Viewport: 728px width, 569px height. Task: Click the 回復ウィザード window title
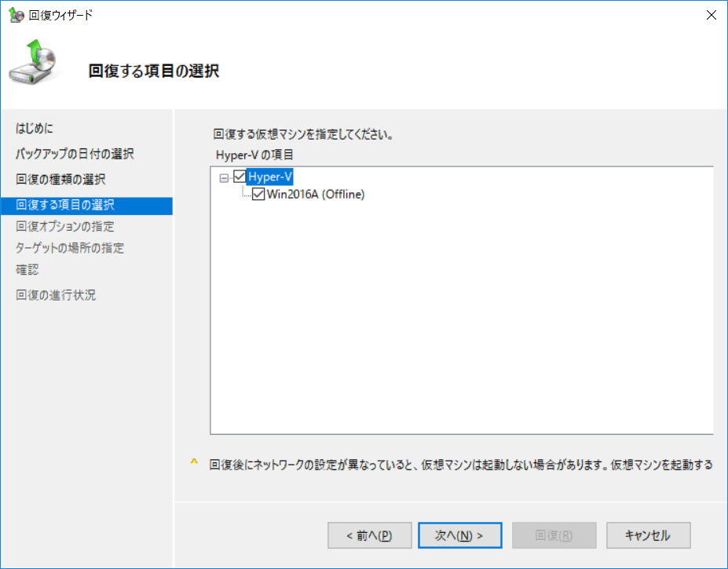click(x=60, y=16)
